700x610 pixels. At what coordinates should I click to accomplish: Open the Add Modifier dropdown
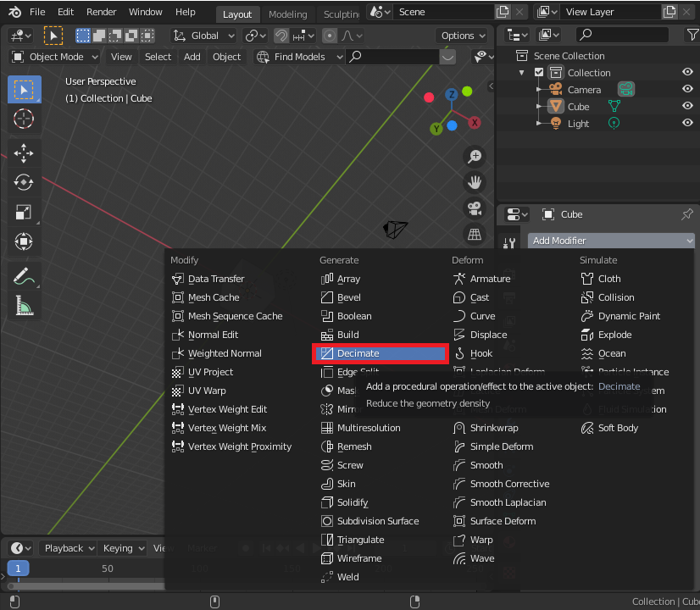(x=610, y=241)
